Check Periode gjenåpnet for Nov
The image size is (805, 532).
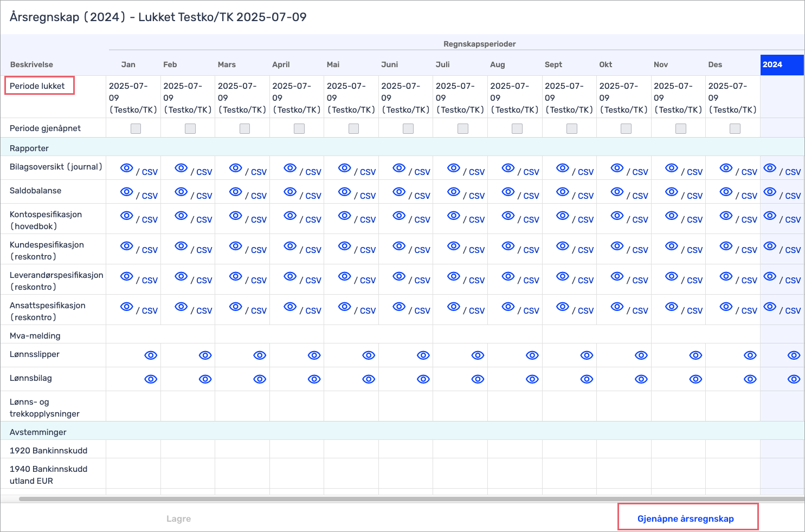(x=681, y=128)
